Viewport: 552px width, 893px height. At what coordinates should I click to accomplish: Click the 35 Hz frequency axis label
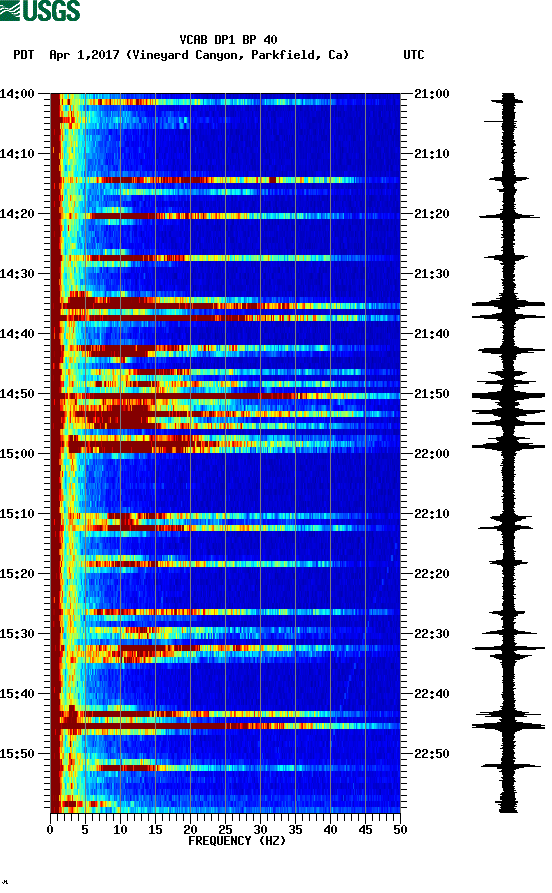coord(295,830)
